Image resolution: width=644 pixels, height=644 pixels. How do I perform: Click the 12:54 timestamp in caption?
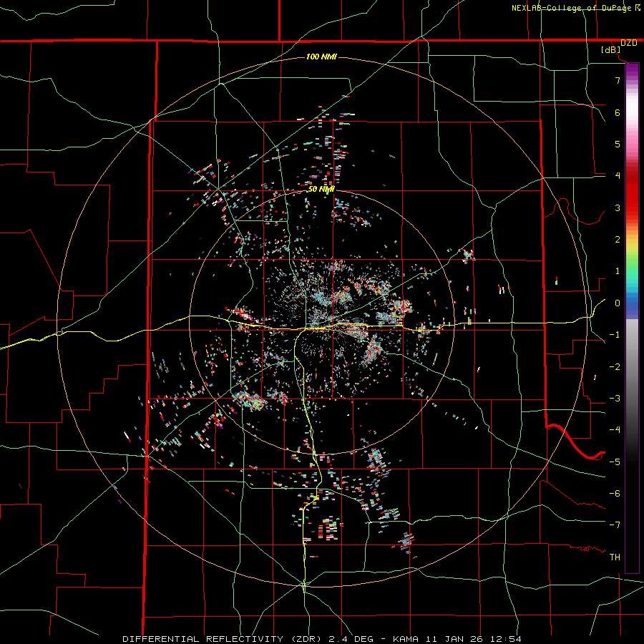[x=507, y=639]
